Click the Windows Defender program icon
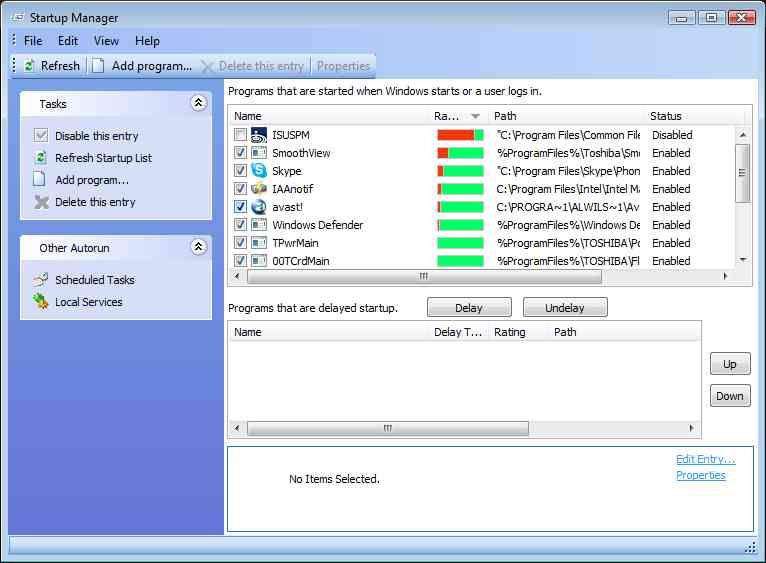This screenshot has height=563, width=766. tap(259, 225)
